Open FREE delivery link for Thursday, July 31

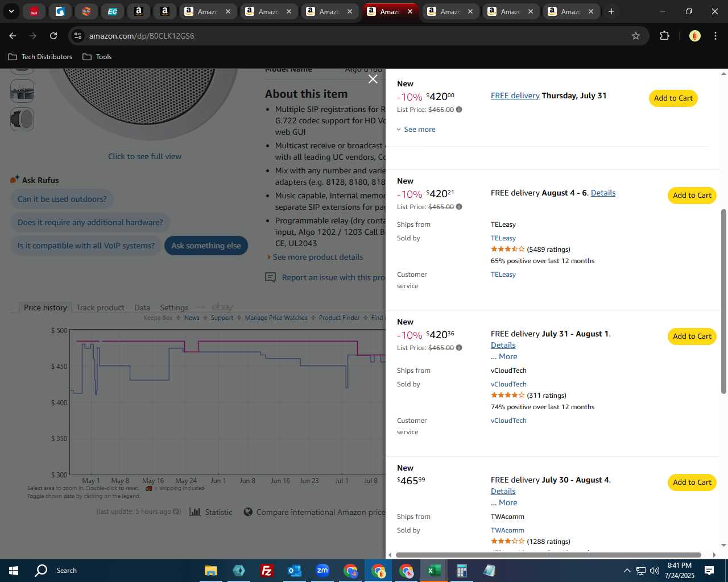point(515,95)
